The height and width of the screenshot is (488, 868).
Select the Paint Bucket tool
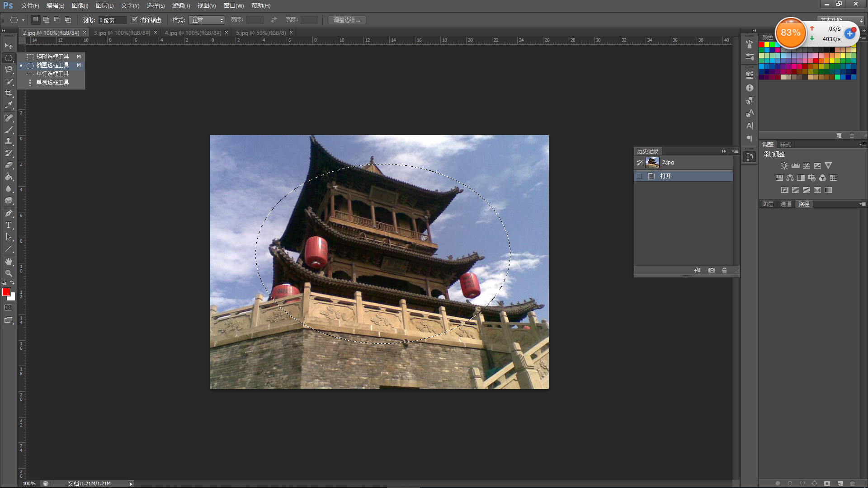tap(9, 177)
